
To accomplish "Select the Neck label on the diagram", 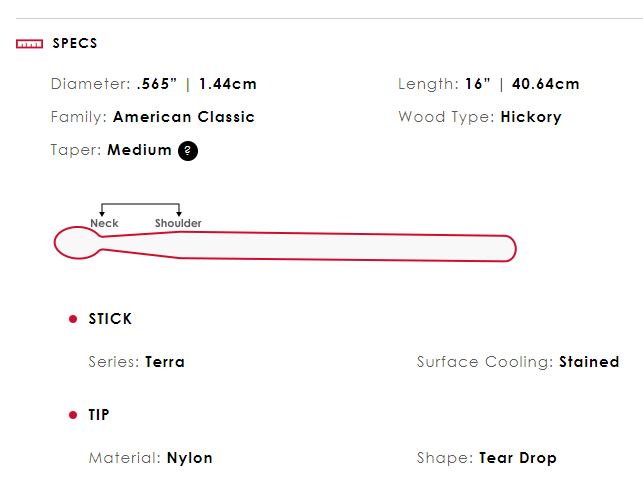I will [x=104, y=223].
